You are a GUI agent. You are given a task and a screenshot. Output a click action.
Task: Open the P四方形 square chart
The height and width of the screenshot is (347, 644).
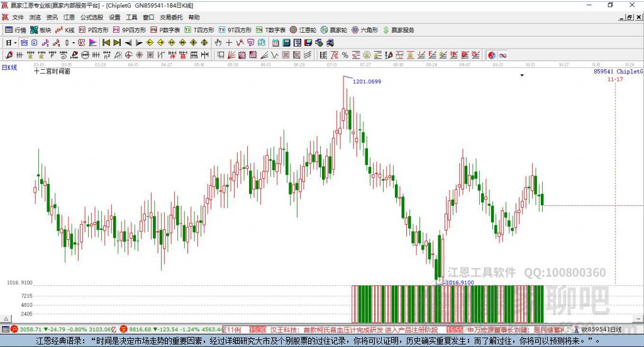click(x=94, y=30)
